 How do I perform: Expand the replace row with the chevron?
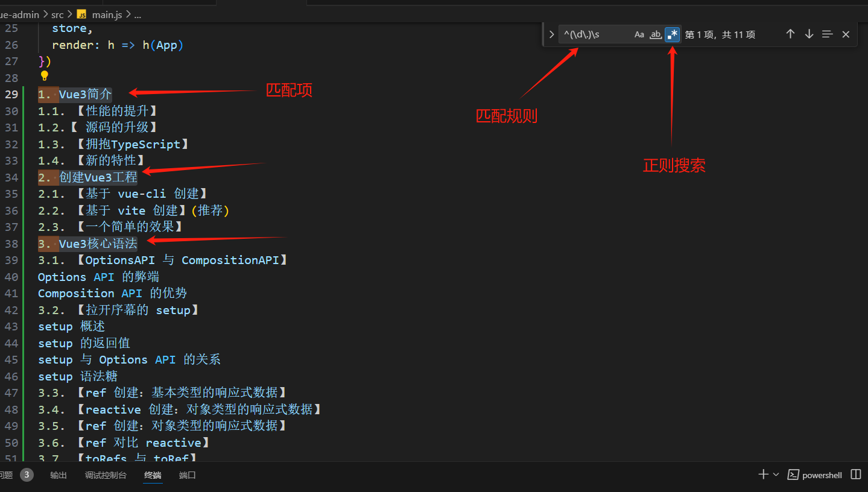coord(551,34)
